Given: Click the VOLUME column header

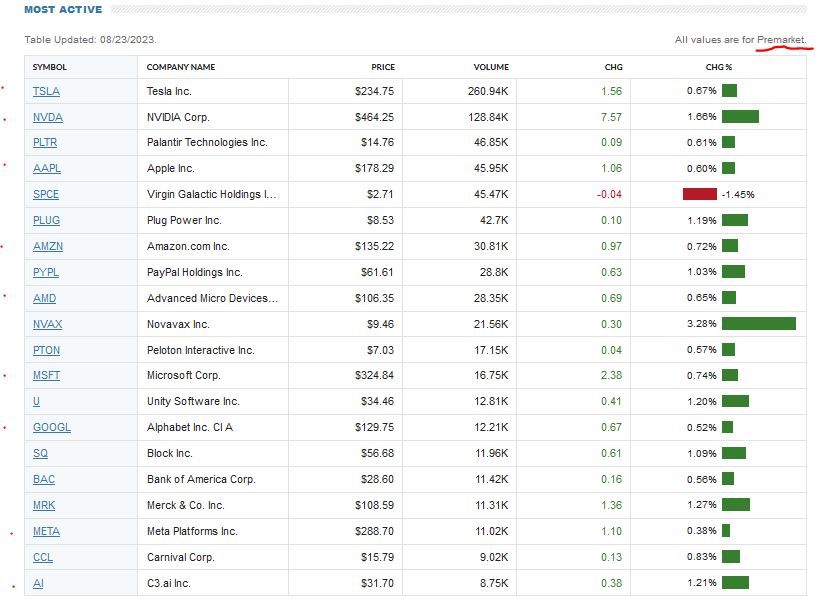Looking at the screenshot, I should (491, 67).
